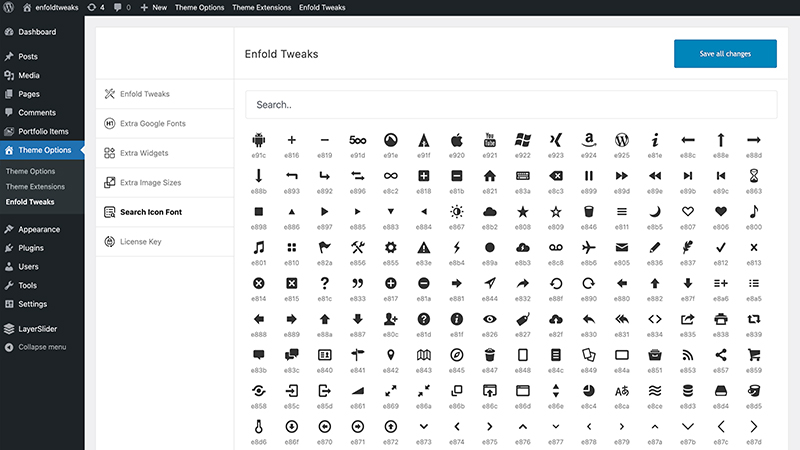800x450 pixels.
Task: Choose the Windows logo icon e922
Action: coord(522,140)
